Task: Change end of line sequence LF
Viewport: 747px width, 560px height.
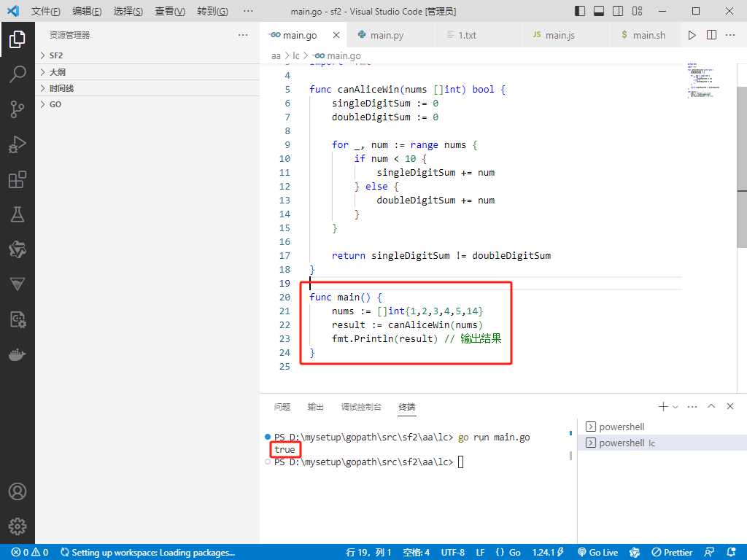Action: [480, 553]
